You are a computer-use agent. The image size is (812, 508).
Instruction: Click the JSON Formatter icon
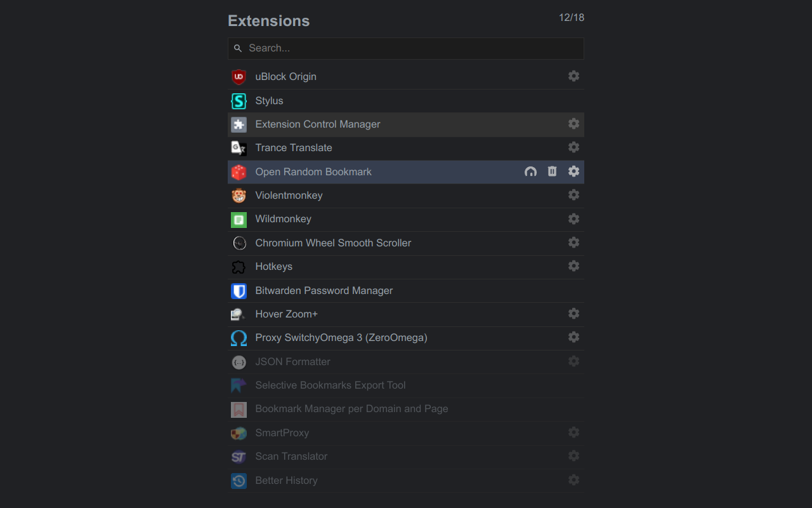(x=239, y=362)
